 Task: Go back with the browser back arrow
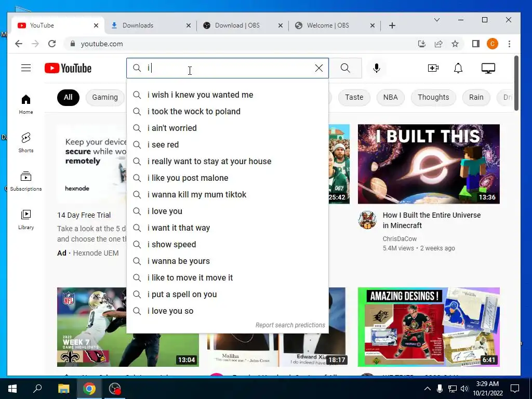pos(19,44)
